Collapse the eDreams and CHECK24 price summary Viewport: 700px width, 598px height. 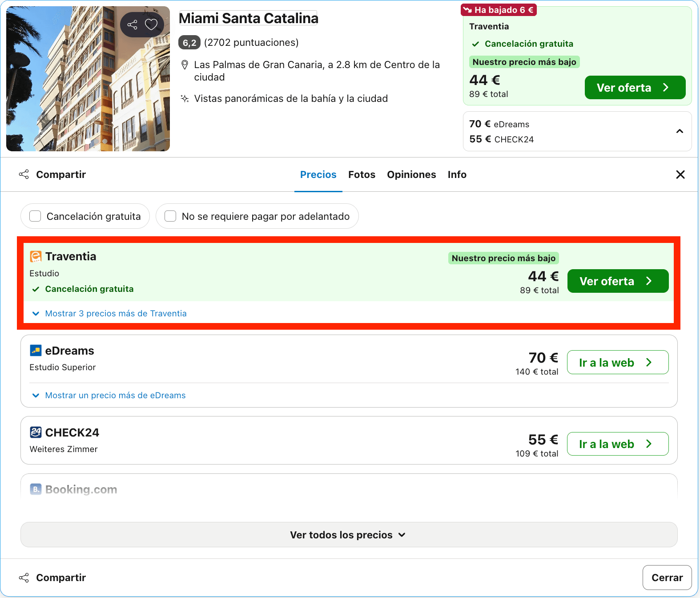(x=680, y=131)
